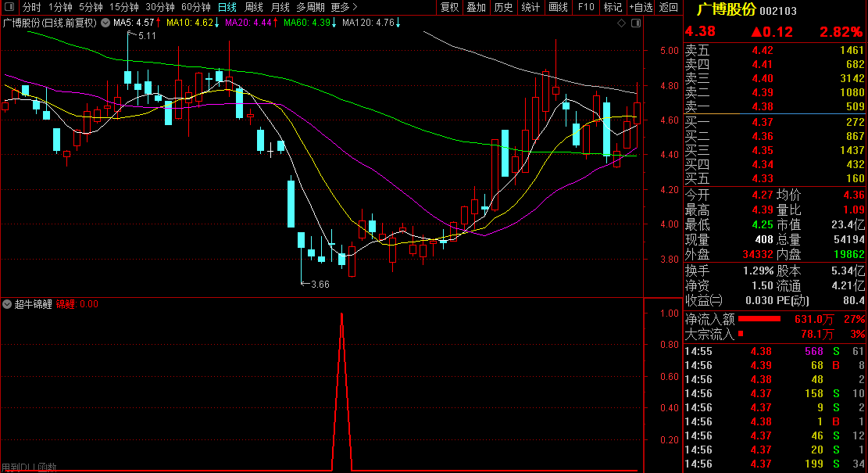868x473 pixels.
Task: Open the 画线 drawing tools
Action: (x=559, y=7)
